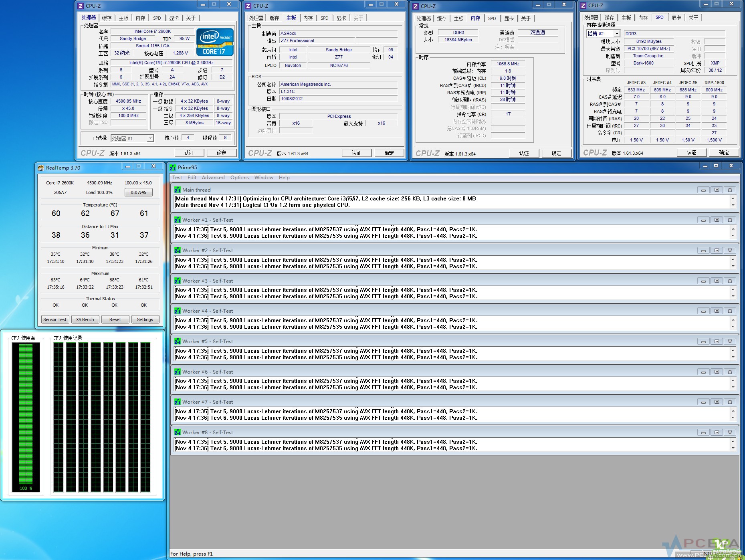Click the Intel Core i7 logo
This screenshot has width=745, height=560.
[x=215, y=42]
